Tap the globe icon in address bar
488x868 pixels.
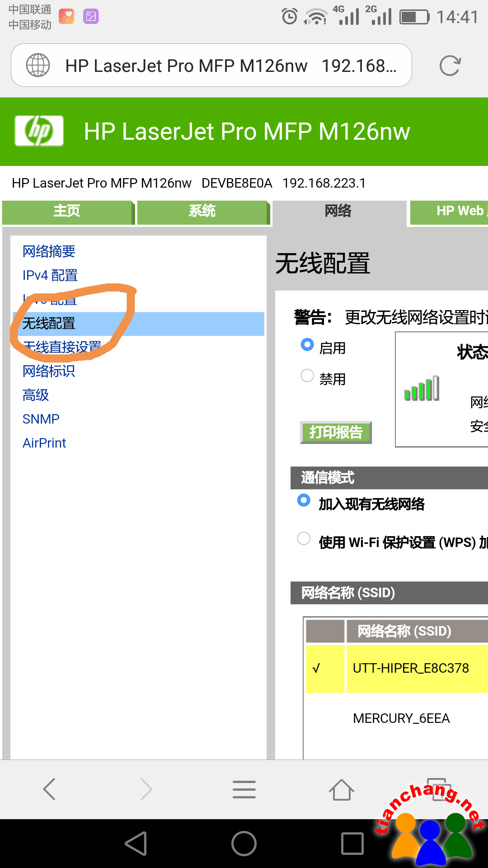(x=38, y=65)
